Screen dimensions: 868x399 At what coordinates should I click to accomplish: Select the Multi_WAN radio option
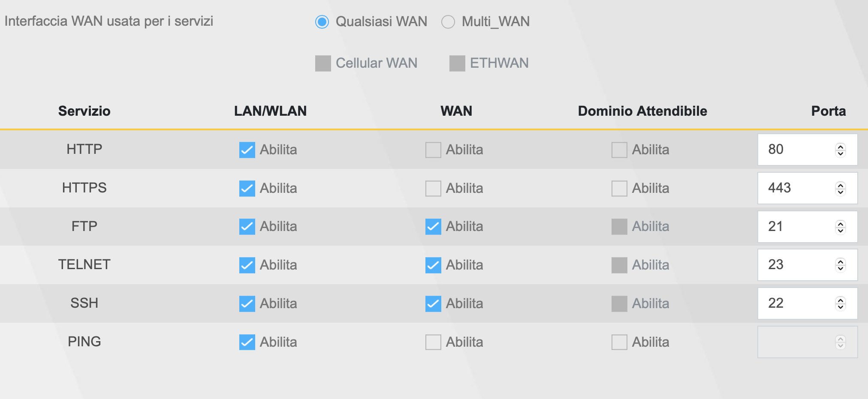(448, 22)
